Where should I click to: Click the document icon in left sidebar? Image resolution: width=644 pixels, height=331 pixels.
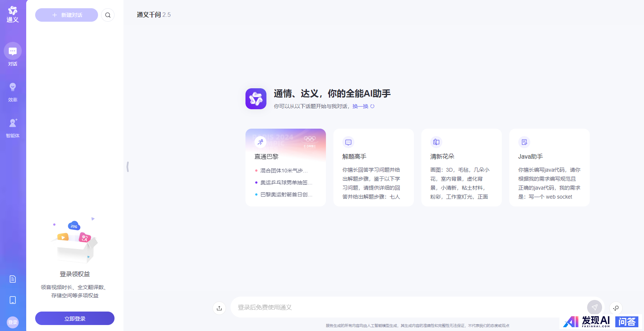click(x=13, y=279)
